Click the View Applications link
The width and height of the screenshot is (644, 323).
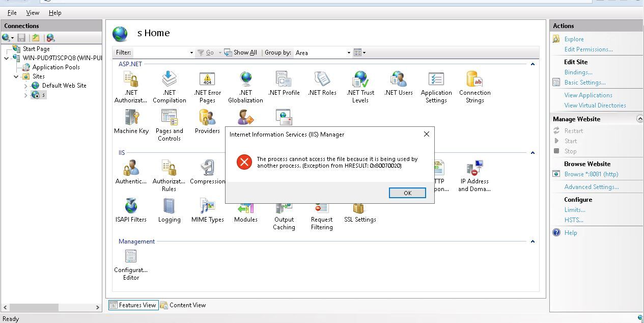[x=588, y=95]
